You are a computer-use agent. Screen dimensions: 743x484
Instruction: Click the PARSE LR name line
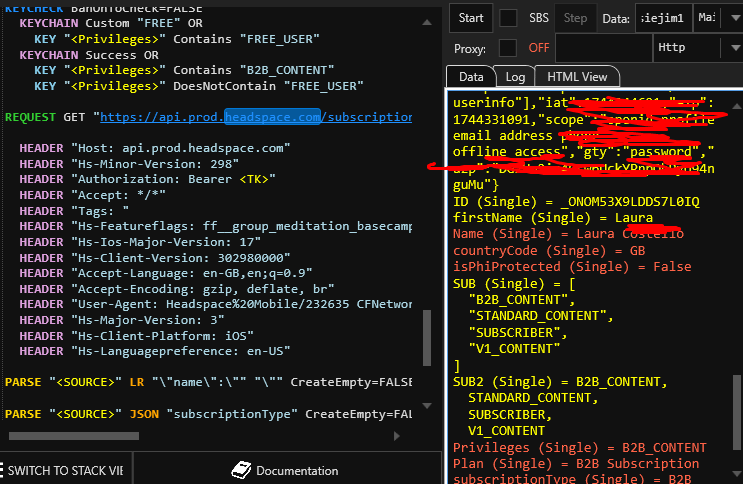[208, 382]
